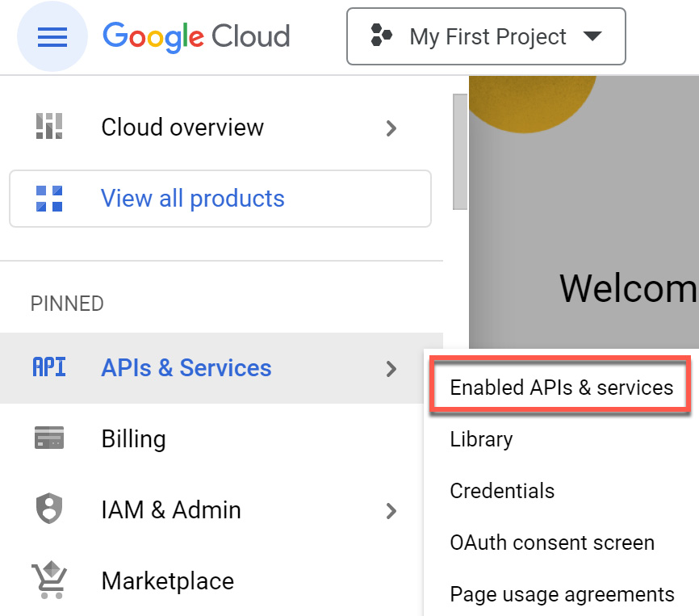Open the Billing menu item

point(211,439)
